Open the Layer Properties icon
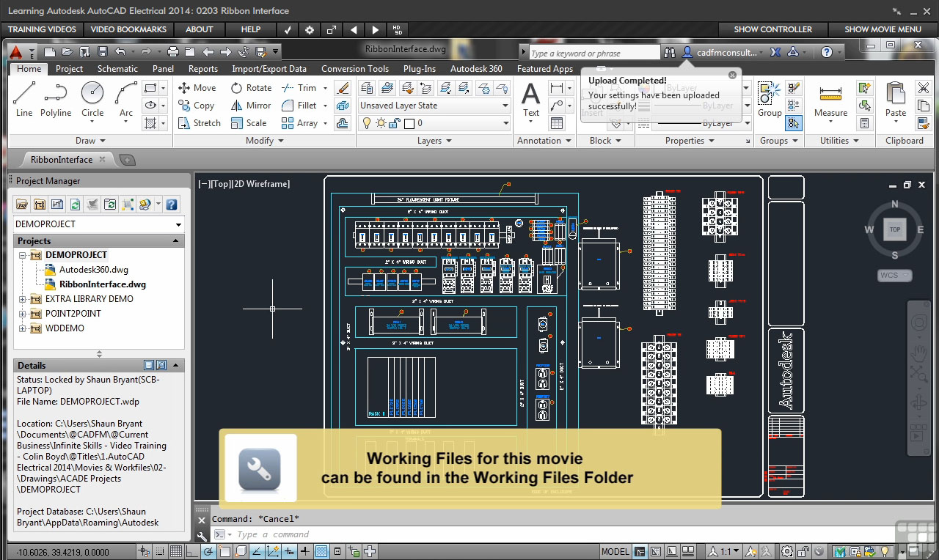 click(x=367, y=88)
